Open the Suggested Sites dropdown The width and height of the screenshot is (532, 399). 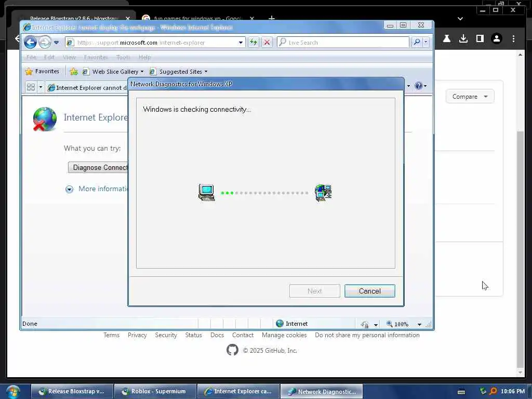(x=179, y=72)
